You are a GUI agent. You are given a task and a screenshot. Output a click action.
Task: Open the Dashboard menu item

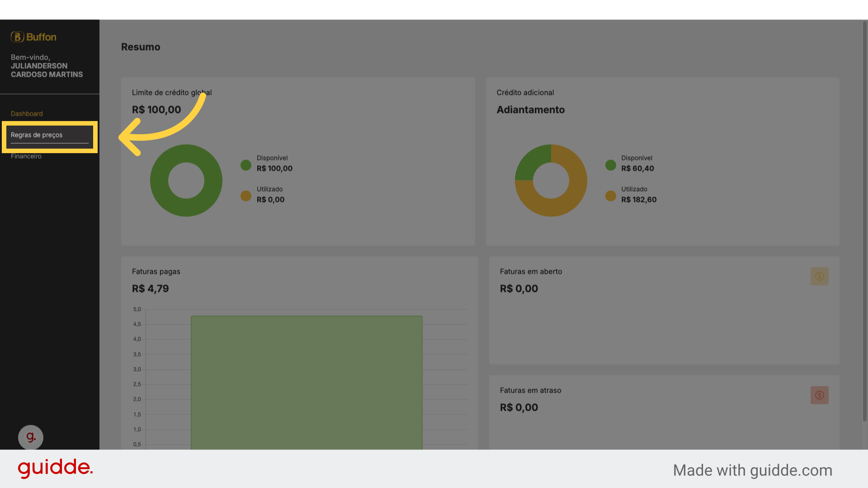point(27,113)
